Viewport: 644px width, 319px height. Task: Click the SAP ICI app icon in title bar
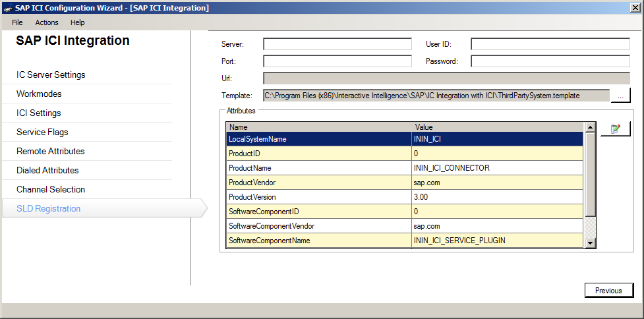(7, 8)
